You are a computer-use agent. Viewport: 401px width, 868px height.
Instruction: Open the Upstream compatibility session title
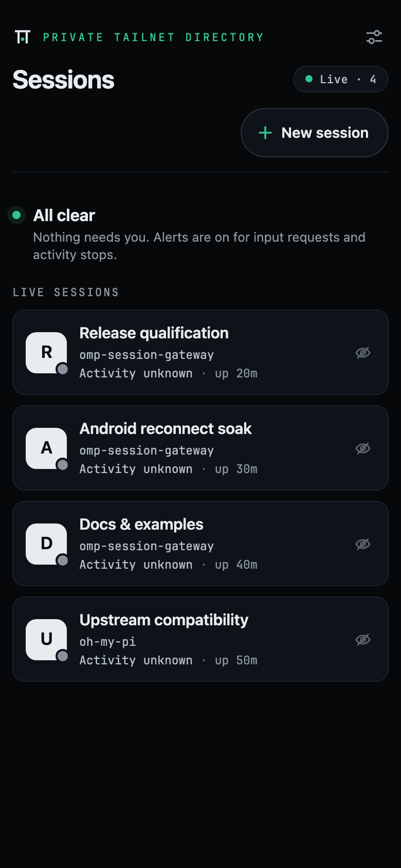tap(163, 620)
